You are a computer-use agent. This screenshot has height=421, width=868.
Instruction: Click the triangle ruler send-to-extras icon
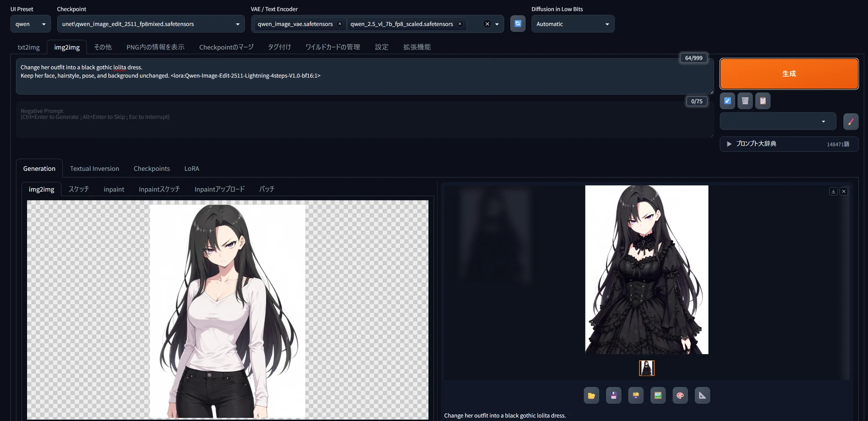[x=702, y=396]
